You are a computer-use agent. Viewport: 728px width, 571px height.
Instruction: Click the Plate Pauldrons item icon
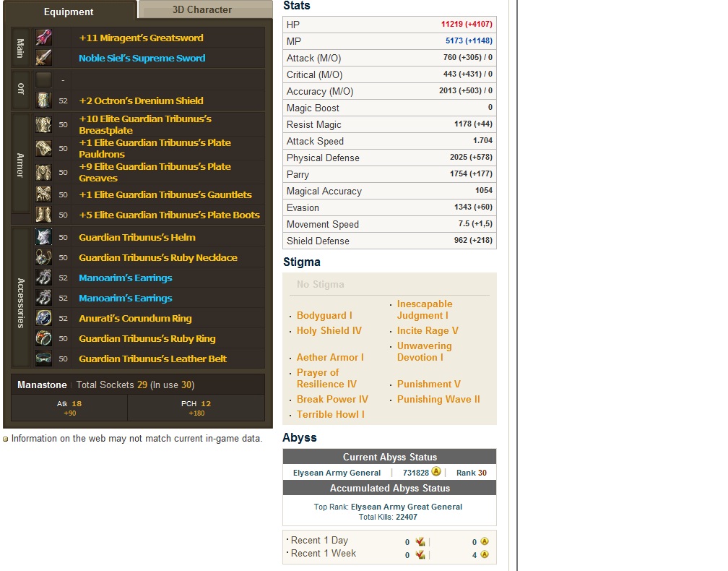click(x=43, y=148)
